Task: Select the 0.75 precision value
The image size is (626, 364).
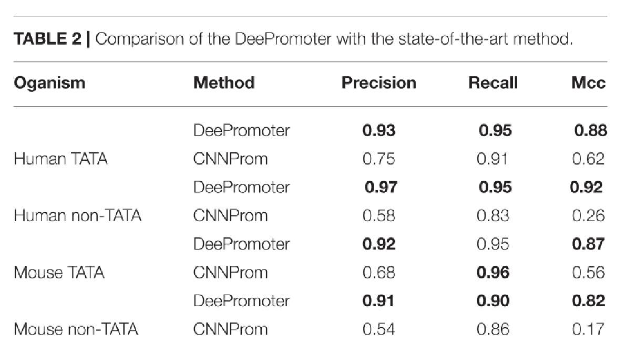Action: pyautogui.click(x=379, y=159)
